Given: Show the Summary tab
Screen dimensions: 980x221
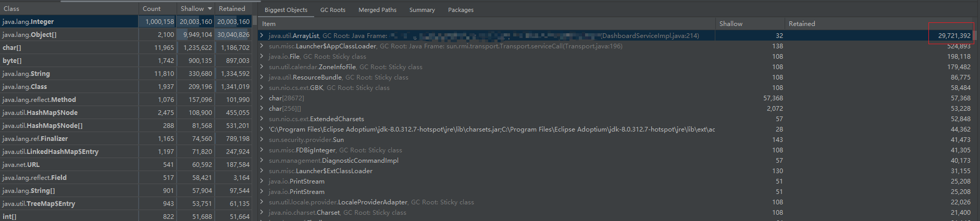Looking at the screenshot, I should point(421,10).
